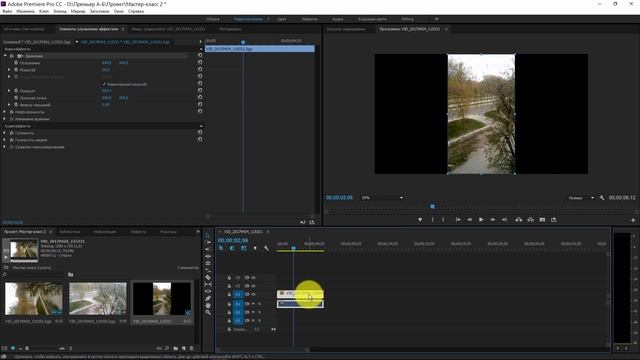Click the timeline ruler playhead
The width and height of the screenshot is (640, 360).
293,248
